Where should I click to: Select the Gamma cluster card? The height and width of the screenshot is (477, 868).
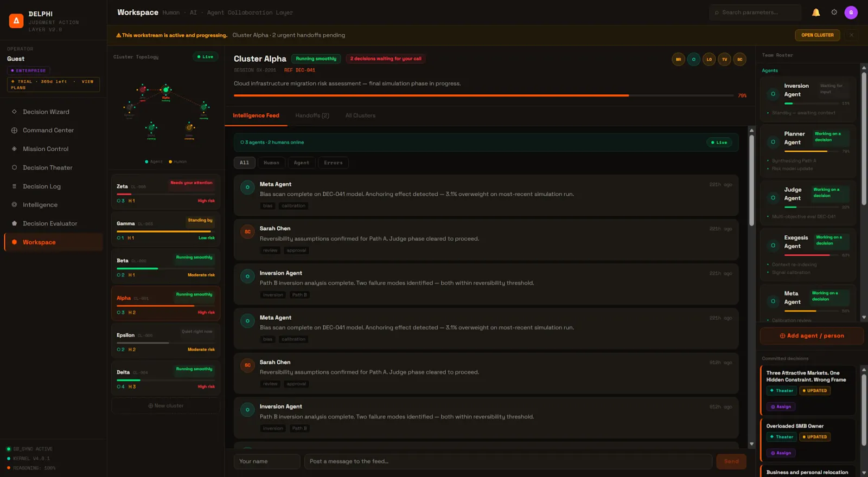coord(165,228)
